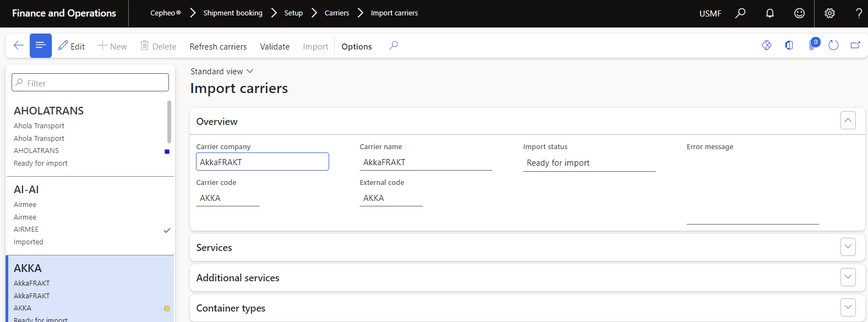Screen dimensions: 868x322
Task: Click the Carriers breadcrumb item
Action: 336,13
